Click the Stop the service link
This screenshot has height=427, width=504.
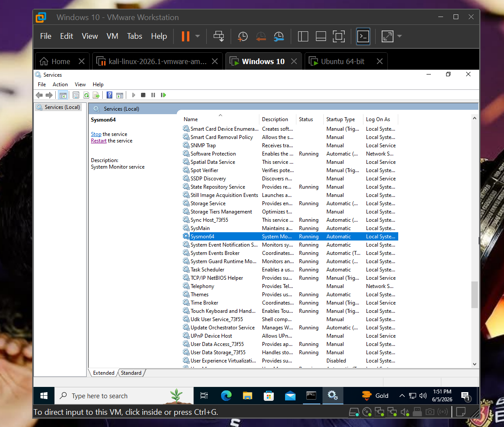pos(96,134)
